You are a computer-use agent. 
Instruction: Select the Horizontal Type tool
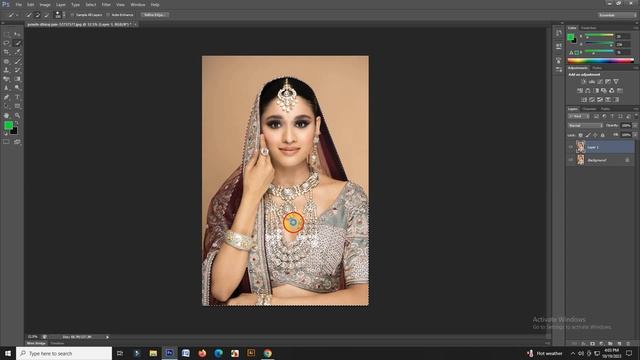17,97
